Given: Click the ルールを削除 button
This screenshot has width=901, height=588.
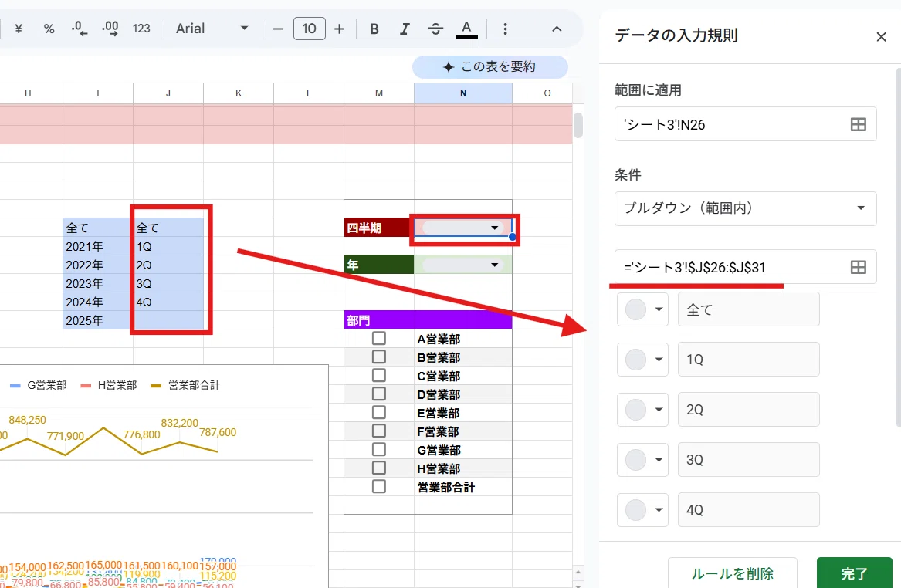Looking at the screenshot, I should tap(732, 573).
